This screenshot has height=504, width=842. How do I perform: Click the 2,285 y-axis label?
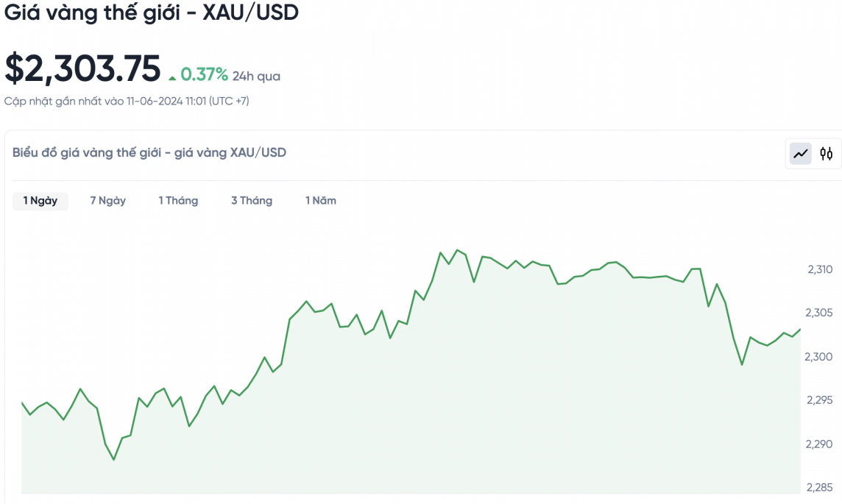[819, 488]
